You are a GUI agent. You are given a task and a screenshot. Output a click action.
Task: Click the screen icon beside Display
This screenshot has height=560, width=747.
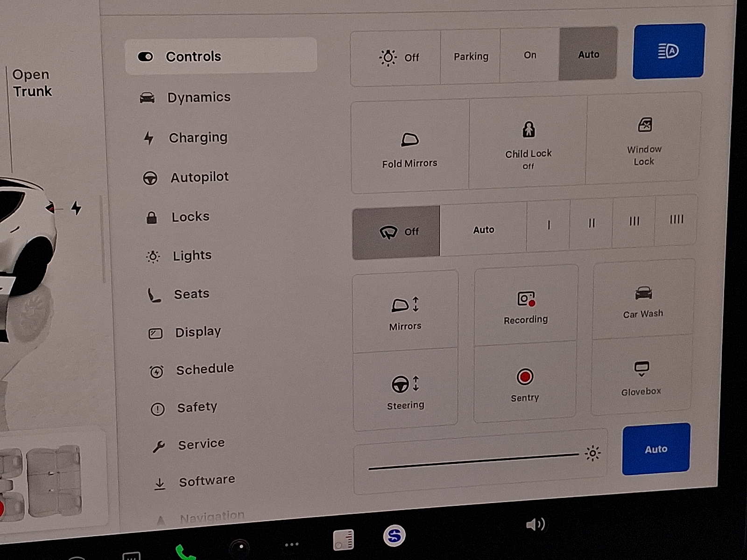click(155, 333)
